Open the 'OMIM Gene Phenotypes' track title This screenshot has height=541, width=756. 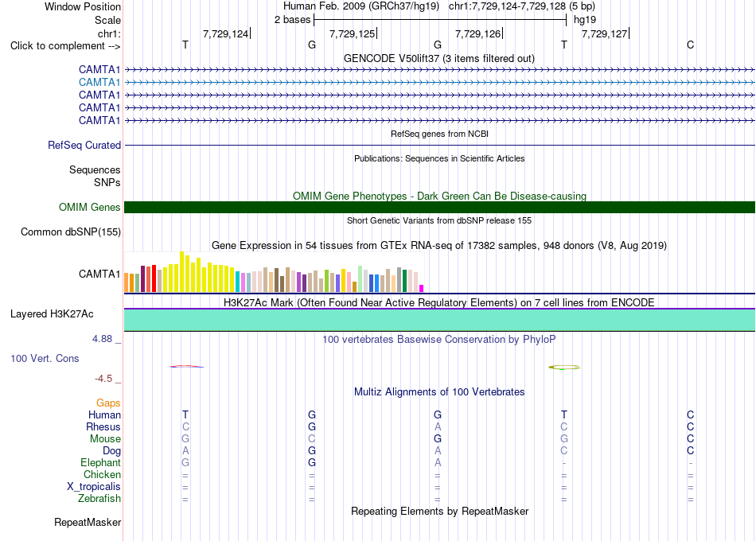point(439,196)
